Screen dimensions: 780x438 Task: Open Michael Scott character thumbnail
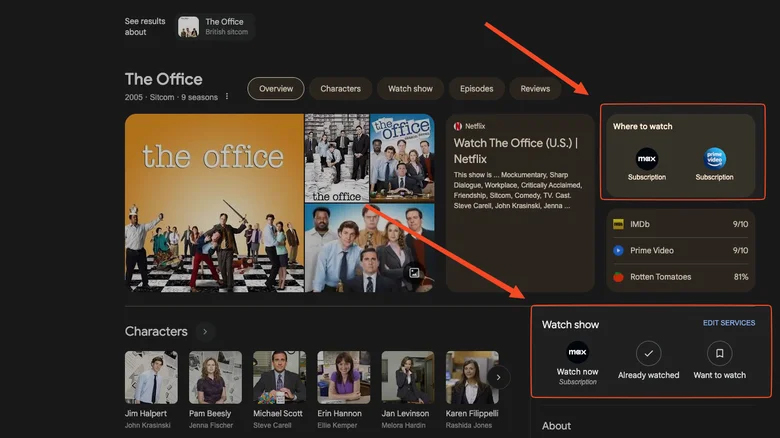(279, 377)
